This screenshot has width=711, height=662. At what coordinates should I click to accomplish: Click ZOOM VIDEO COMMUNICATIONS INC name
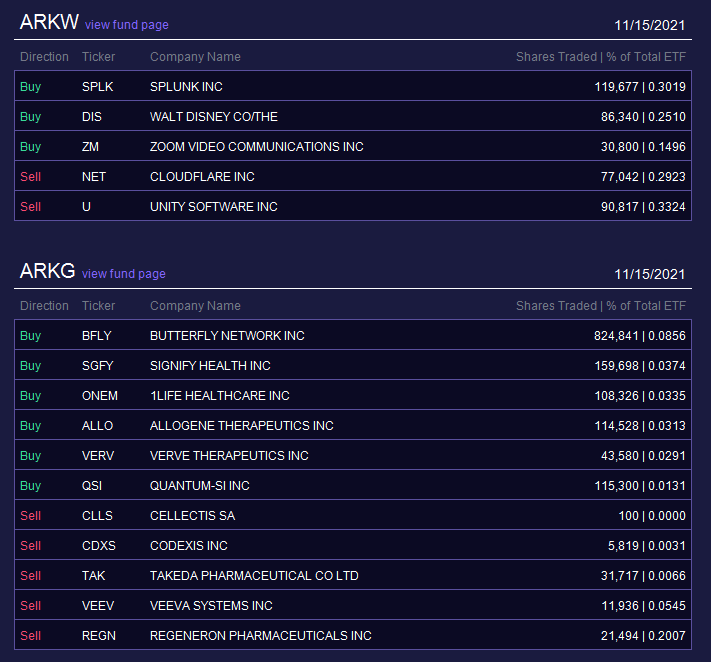click(257, 146)
